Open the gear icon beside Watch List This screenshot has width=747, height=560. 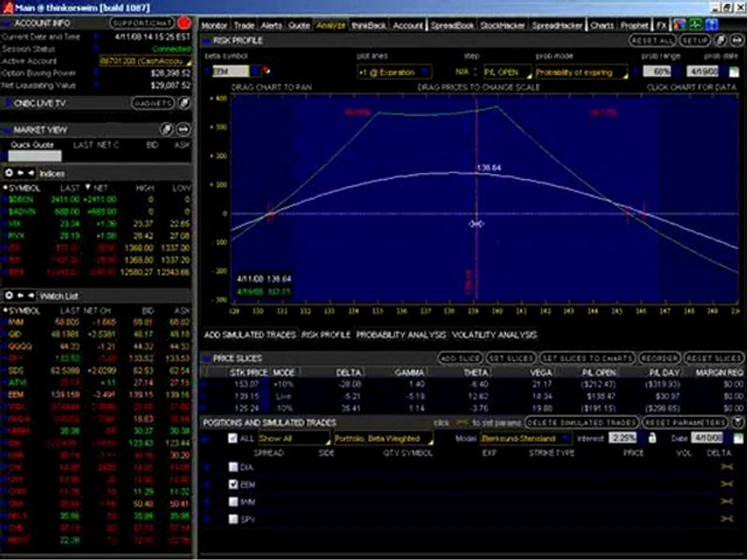pyautogui.click(x=9, y=296)
